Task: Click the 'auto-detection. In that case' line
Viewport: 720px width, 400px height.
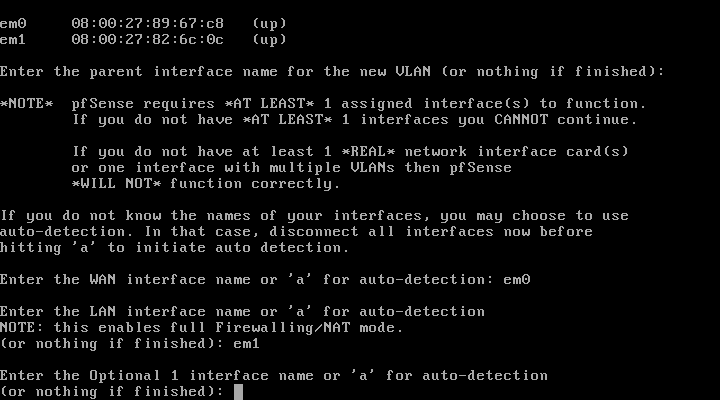Action: pos(296,231)
